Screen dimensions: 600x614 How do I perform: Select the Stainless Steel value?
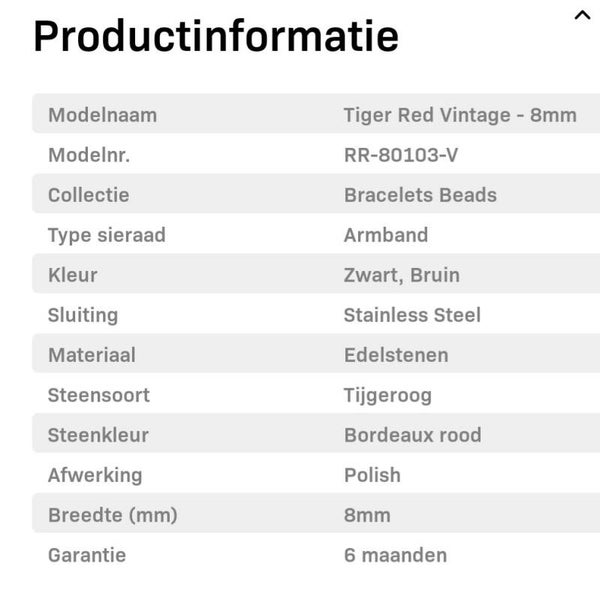[x=412, y=315]
